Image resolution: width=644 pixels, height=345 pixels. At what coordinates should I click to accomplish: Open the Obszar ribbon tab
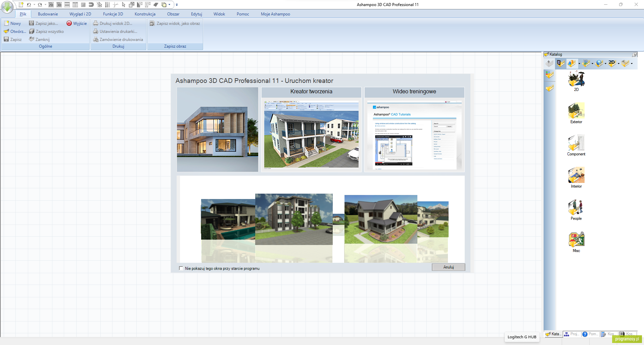(x=173, y=14)
